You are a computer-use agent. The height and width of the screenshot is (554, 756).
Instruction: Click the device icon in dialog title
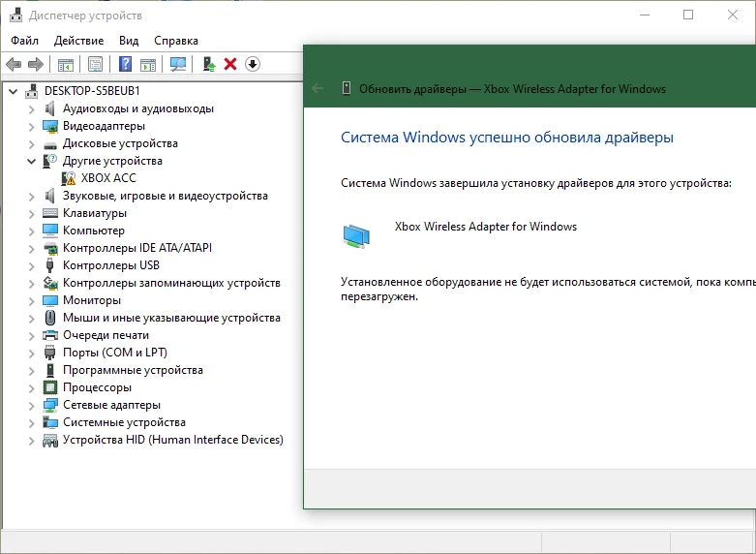pos(347,88)
